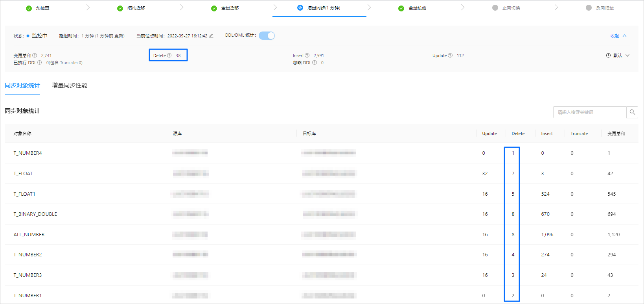The height and width of the screenshot is (304, 644).
Task: Click help icon next to Insert count
Action: [x=307, y=56]
